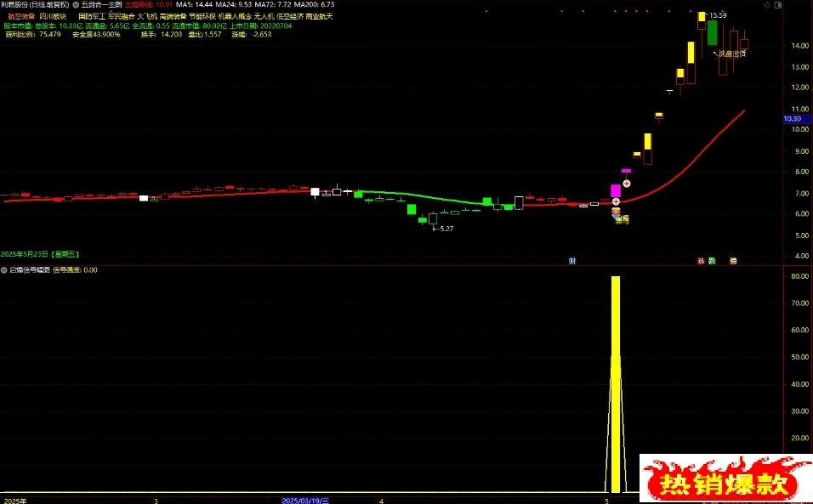The height and width of the screenshot is (504, 813).
Task: Click the month 3 marker on time axis
Action: pos(156,501)
